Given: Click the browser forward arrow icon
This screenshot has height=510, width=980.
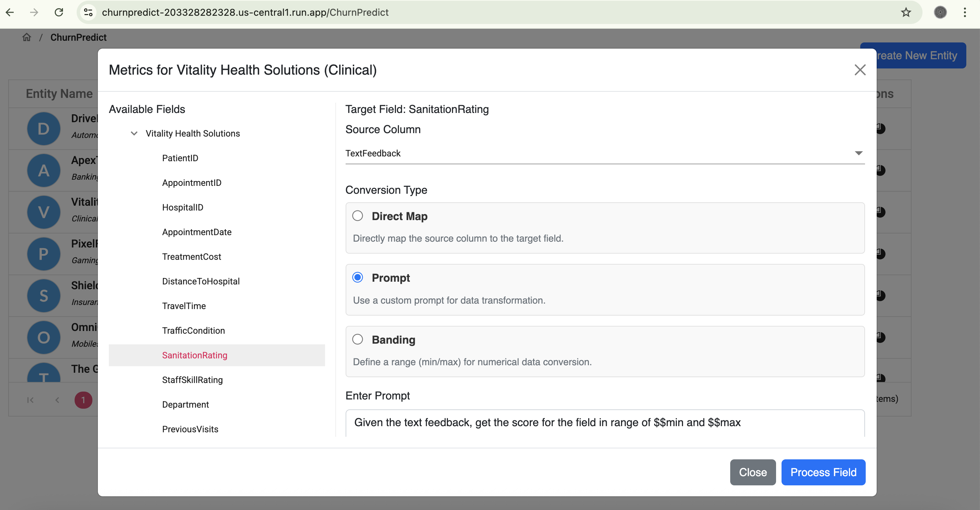Looking at the screenshot, I should (34, 12).
